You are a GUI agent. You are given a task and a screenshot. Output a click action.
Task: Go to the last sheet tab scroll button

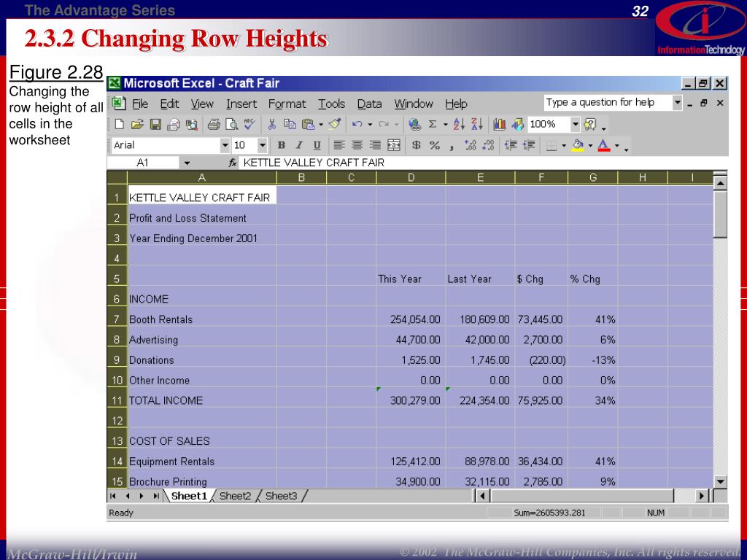155,496
